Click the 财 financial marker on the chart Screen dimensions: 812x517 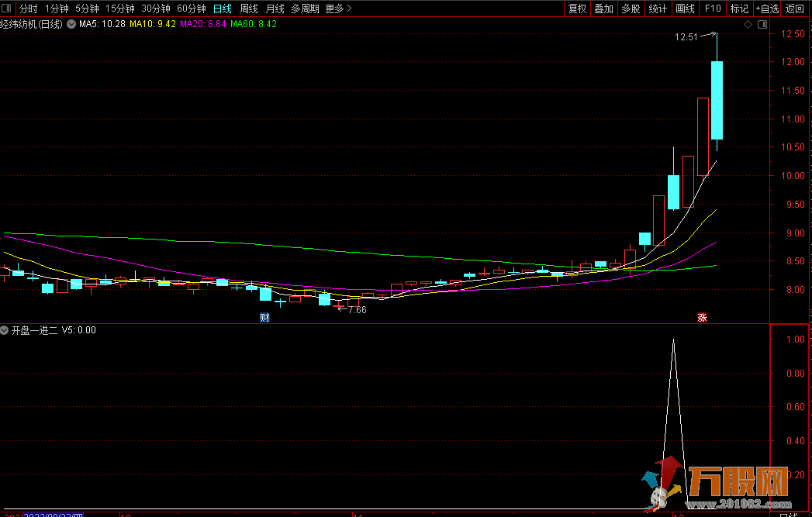coord(264,318)
